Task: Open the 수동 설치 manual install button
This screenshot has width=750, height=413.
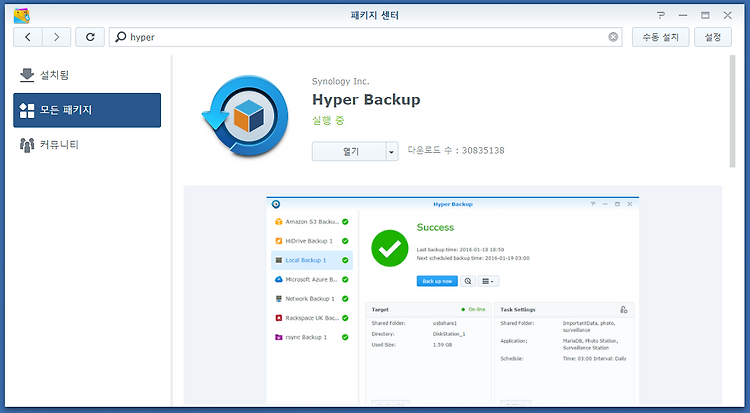Action: coord(661,37)
